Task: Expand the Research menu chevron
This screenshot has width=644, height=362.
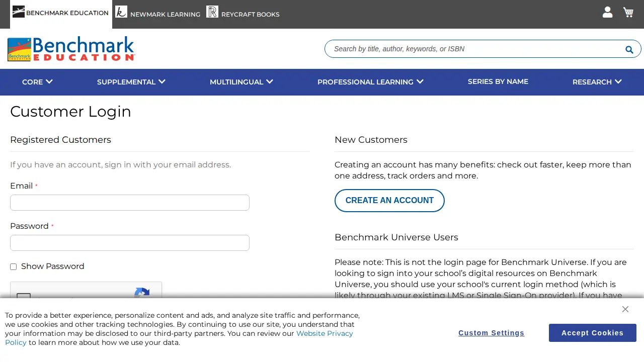Action: 618,81
